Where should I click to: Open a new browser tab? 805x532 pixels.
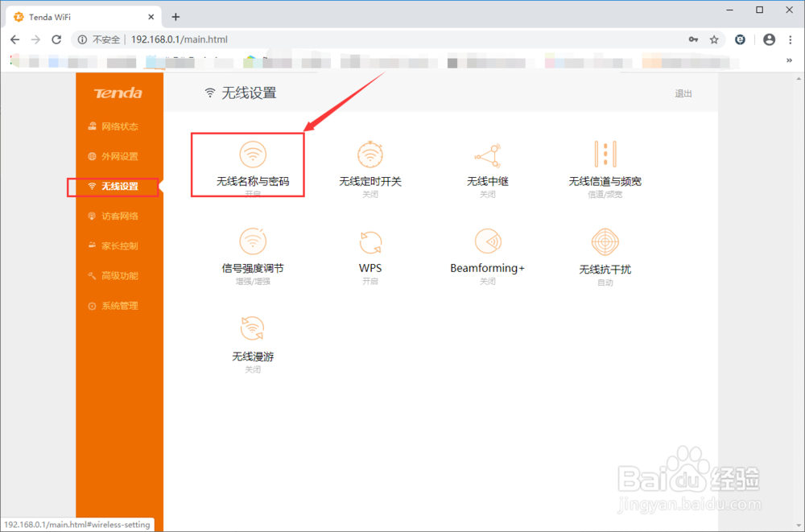175,17
